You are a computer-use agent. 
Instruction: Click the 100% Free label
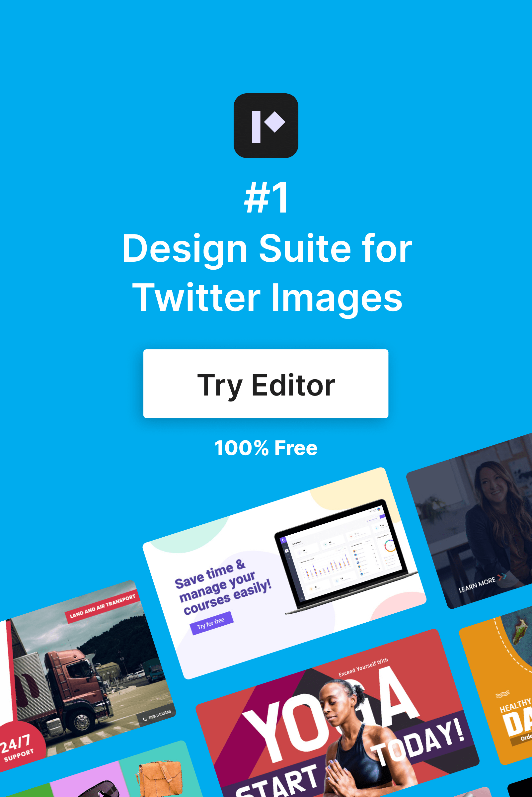point(266,448)
